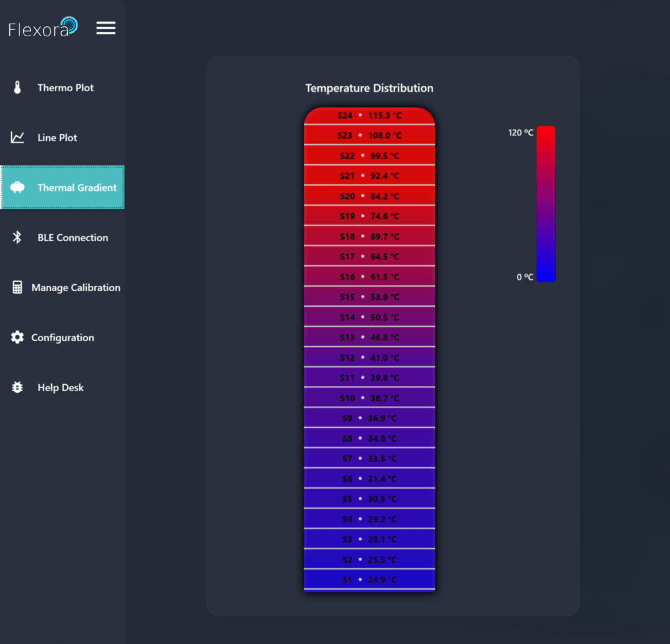Select sensor S24 row at 115.3 °C
The width and height of the screenshot is (670, 644).
(369, 116)
